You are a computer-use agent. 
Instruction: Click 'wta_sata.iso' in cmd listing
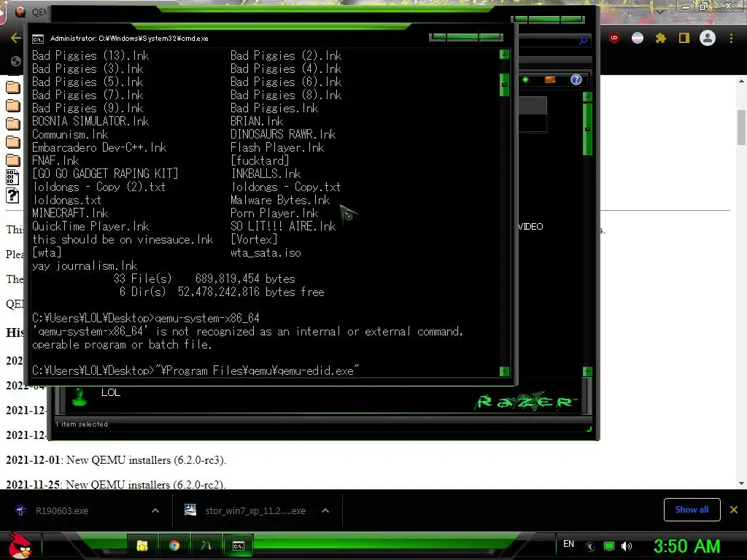pyautogui.click(x=266, y=253)
